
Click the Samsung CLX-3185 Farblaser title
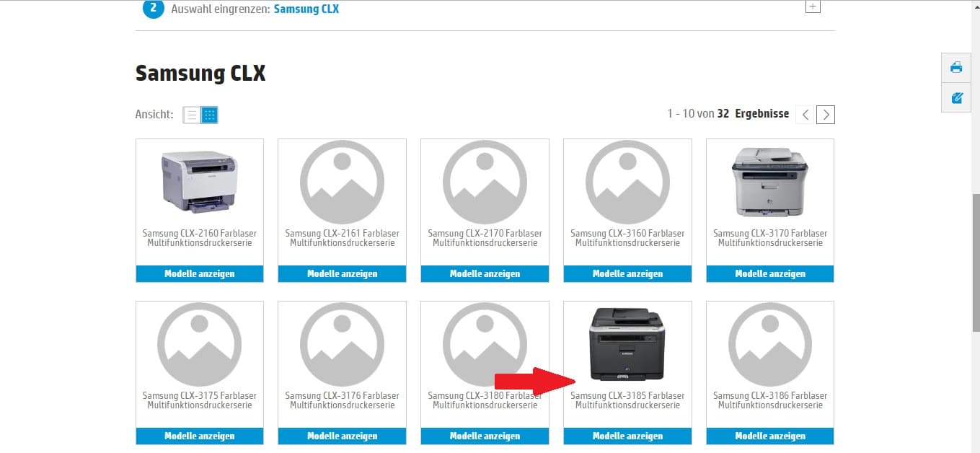pos(628,400)
